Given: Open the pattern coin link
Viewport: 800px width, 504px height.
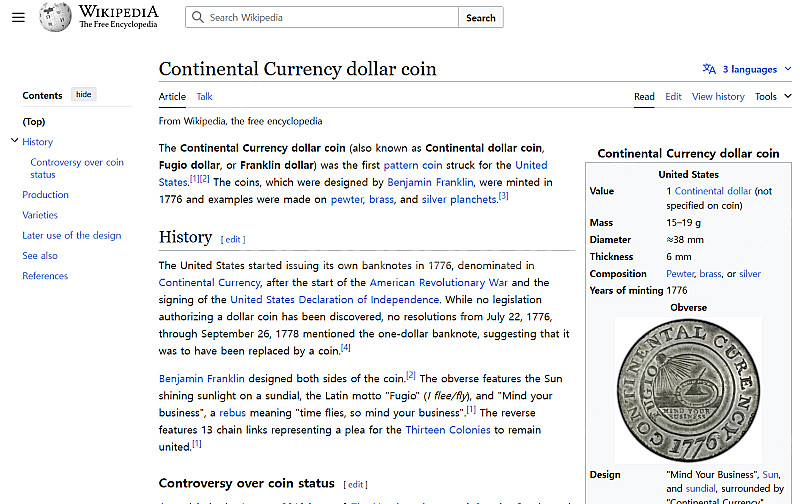Looking at the screenshot, I should coord(413,165).
